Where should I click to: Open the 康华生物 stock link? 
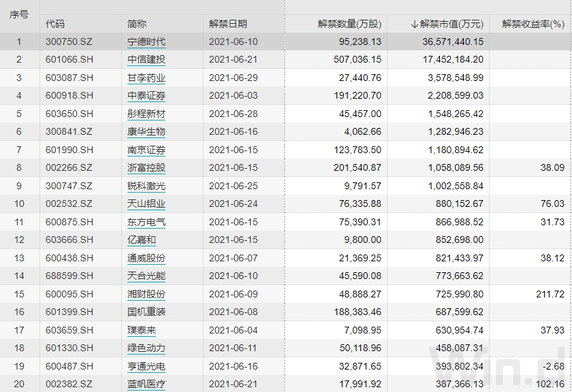pyautogui.click(x=146, y=131)
